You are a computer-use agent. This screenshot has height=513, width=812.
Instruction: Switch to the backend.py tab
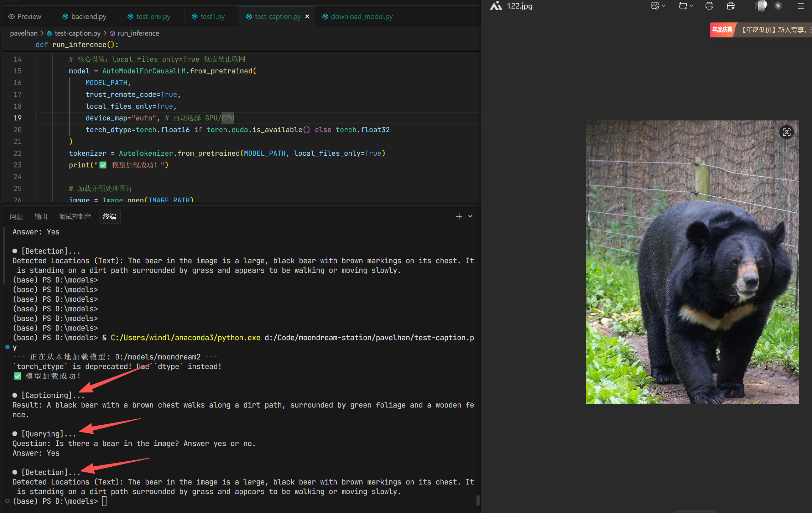click(84, 16)
